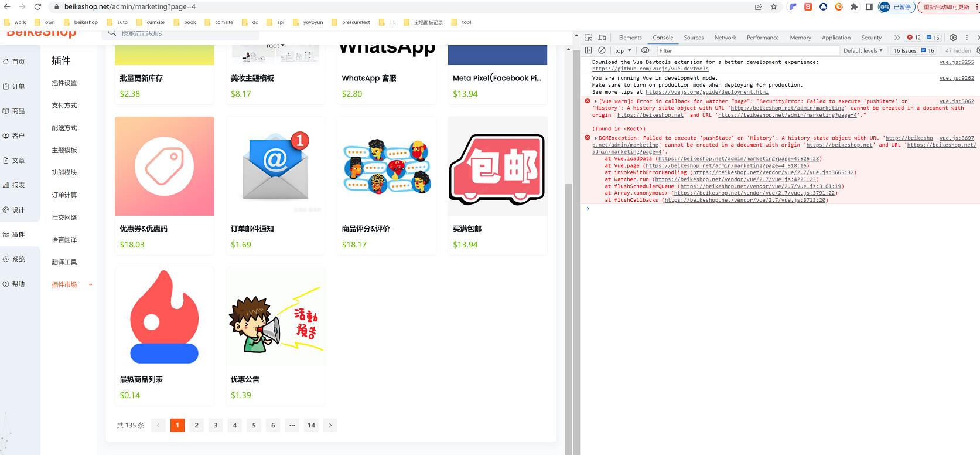
Task: Click the inspect element picker icon in DevTools
Action: [589, 38]
